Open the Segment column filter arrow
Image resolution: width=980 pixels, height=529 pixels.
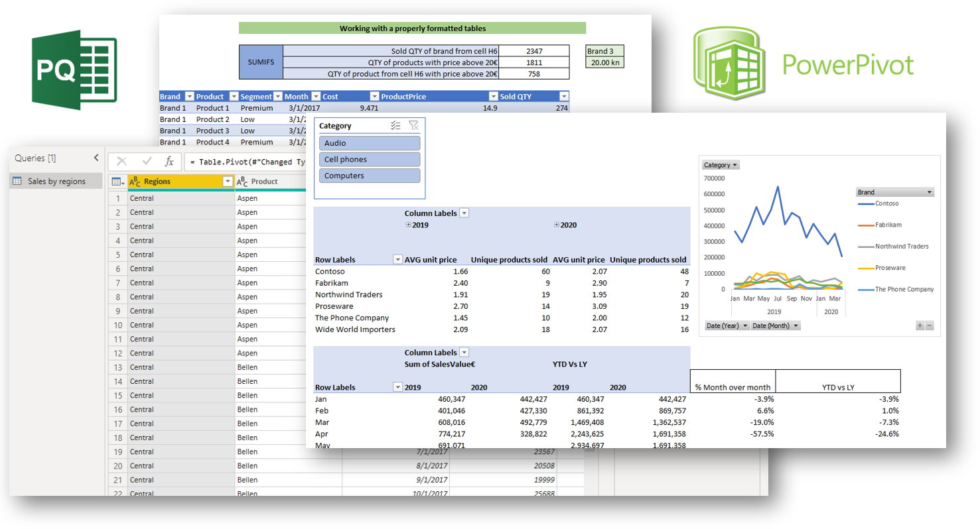(x=278, y=97)
